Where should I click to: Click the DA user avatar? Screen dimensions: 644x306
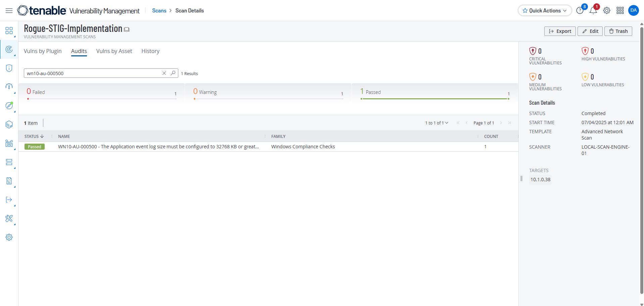633,10
